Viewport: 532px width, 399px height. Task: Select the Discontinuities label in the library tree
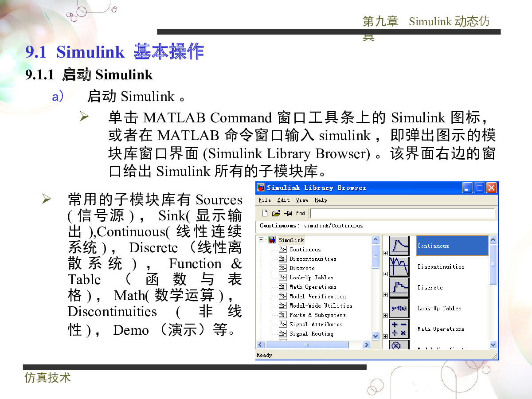[x=313, y=259]
